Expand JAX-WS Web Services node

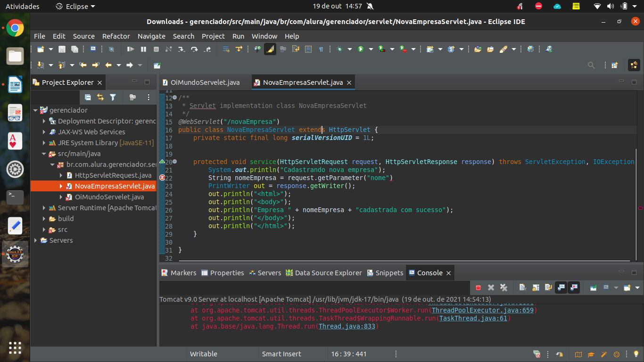click(44, 132)
